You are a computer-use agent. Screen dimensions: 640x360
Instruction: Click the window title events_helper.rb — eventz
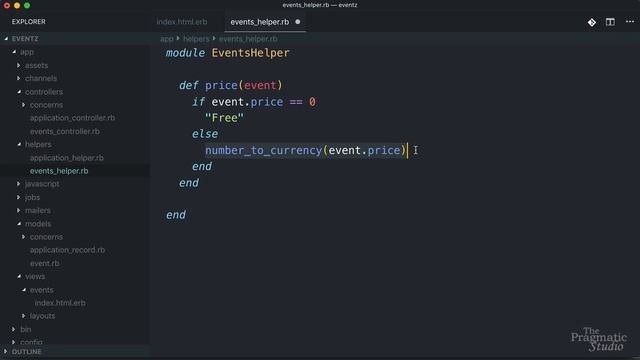click(x=320, y=5)
